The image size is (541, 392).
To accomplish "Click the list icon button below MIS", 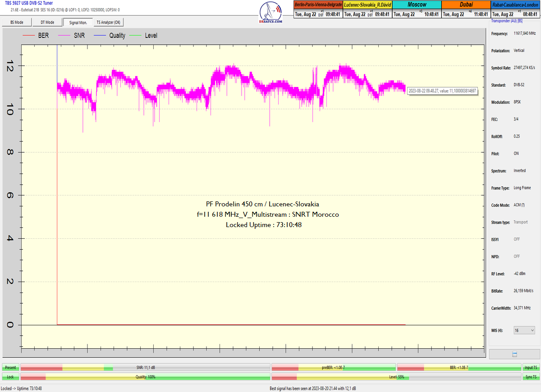I will 514,354.
